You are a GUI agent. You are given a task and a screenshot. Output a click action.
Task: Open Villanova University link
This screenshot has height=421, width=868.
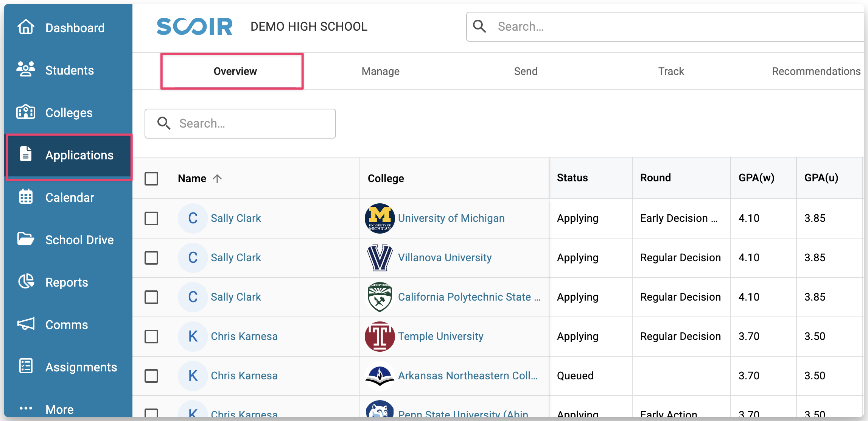pyautogui.click(x=445, y=258)
